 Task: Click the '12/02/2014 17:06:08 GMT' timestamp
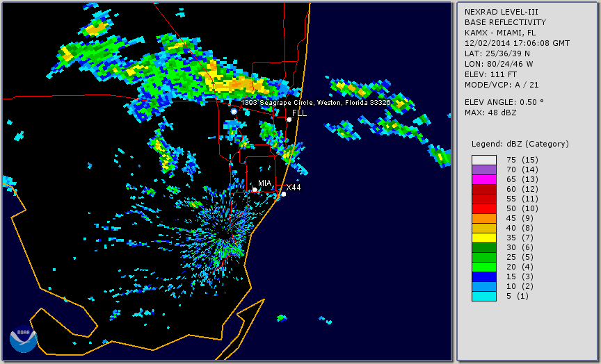(x=517, y=43)
